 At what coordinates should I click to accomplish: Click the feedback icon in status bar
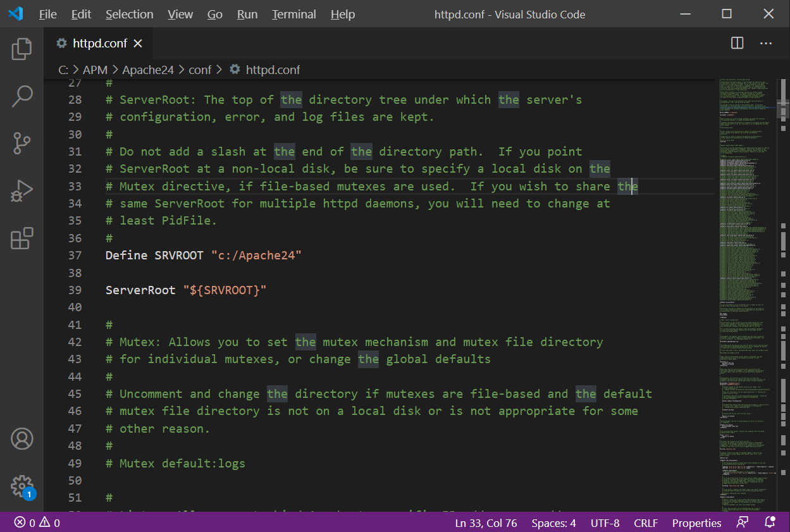coord(743,523)
